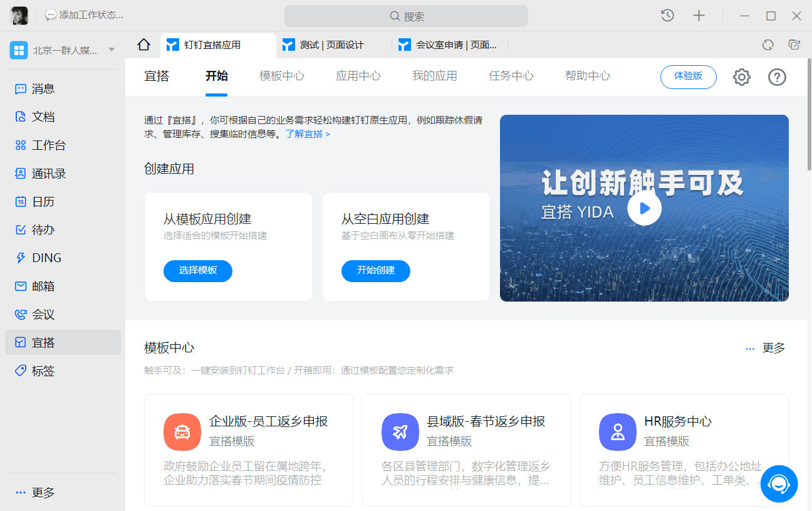Click the refresh page icon
This screenshot has width=812, height=511.
pos(768,45)
